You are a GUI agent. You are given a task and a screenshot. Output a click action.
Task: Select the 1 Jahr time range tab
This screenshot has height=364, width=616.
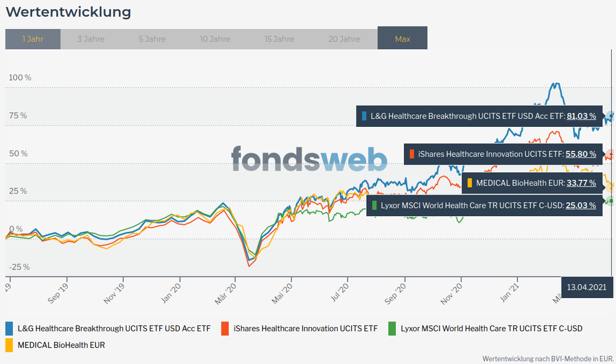33,39
